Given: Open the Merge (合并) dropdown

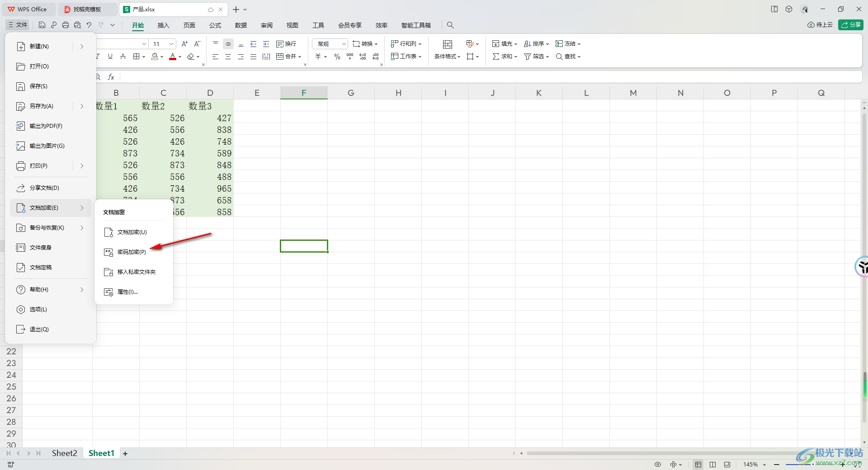Looking at the screenshot, I should pyautogui.click(x=300, y=56).
